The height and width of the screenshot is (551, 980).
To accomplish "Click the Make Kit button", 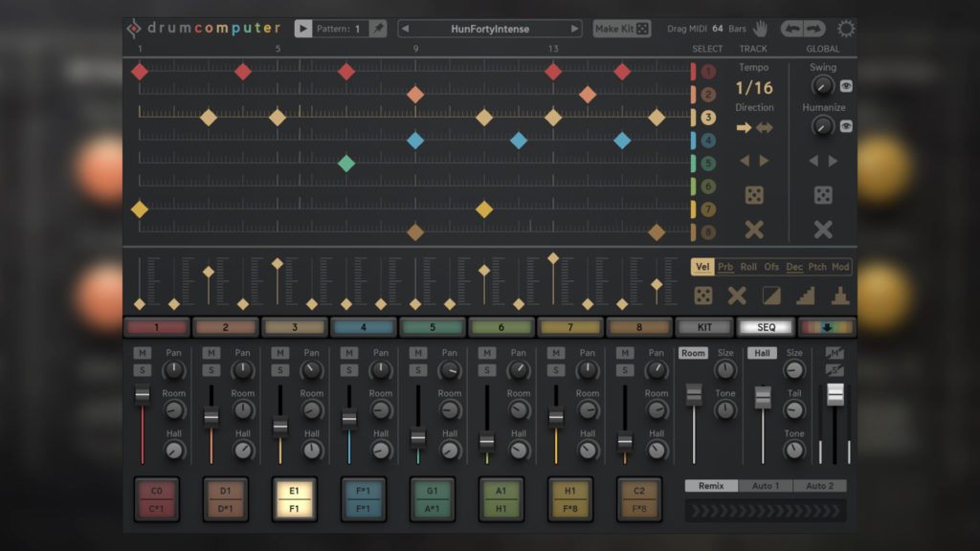I will (x=622, y=29).
